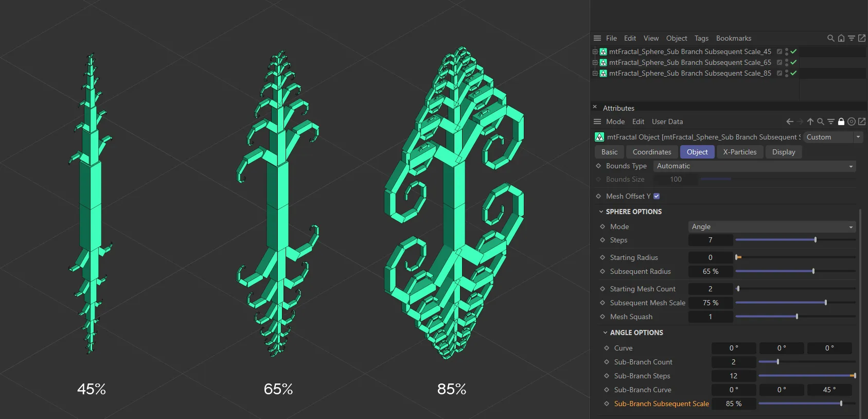
Task: Switch to X-Particles tab
Action: coord(740,152)
